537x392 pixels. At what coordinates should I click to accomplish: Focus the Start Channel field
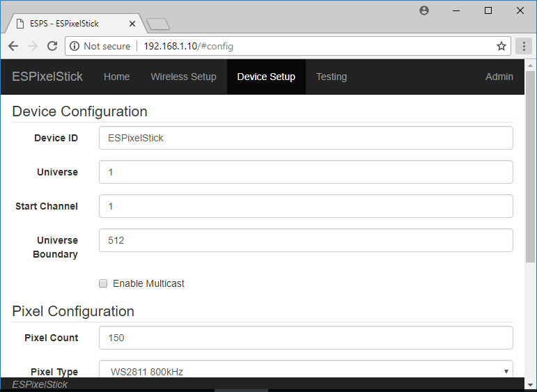[306, 206]
